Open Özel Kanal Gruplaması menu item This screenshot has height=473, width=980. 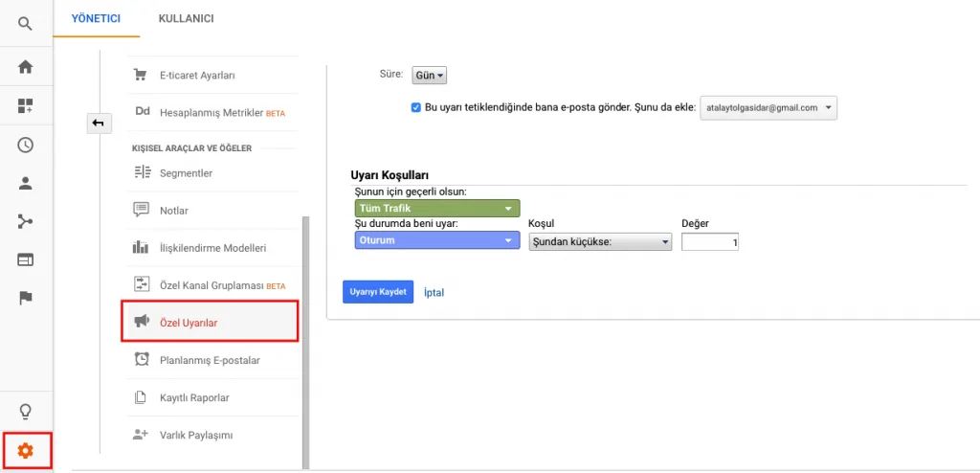click(x=212, y=285)
